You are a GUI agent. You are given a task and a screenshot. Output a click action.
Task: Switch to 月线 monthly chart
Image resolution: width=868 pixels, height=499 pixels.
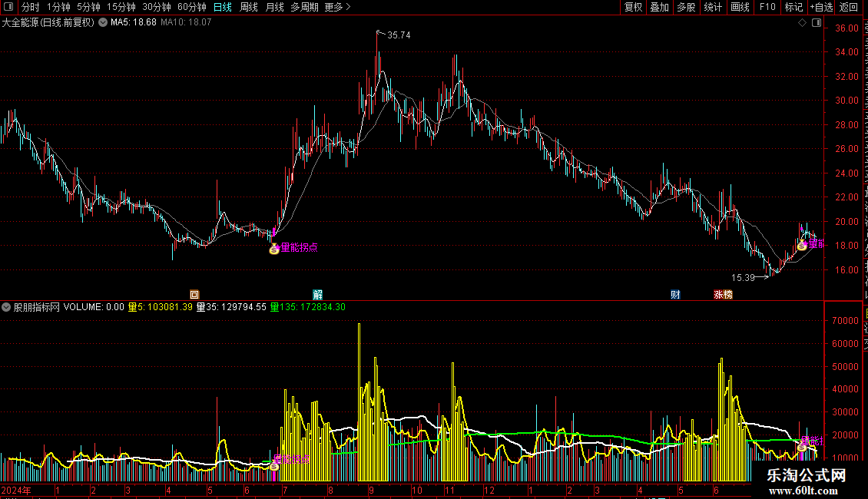click(274, 7)
